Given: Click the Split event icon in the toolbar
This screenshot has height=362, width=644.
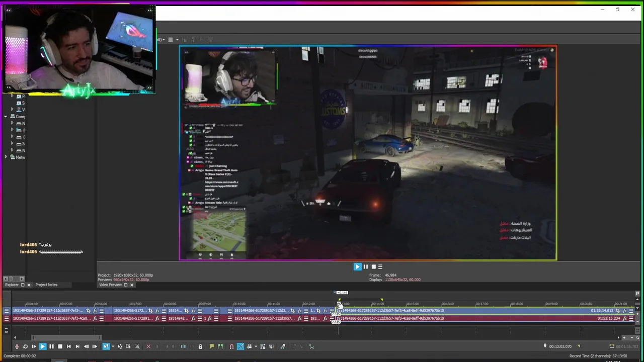Looking at the screenshot, I should [183, 346].
